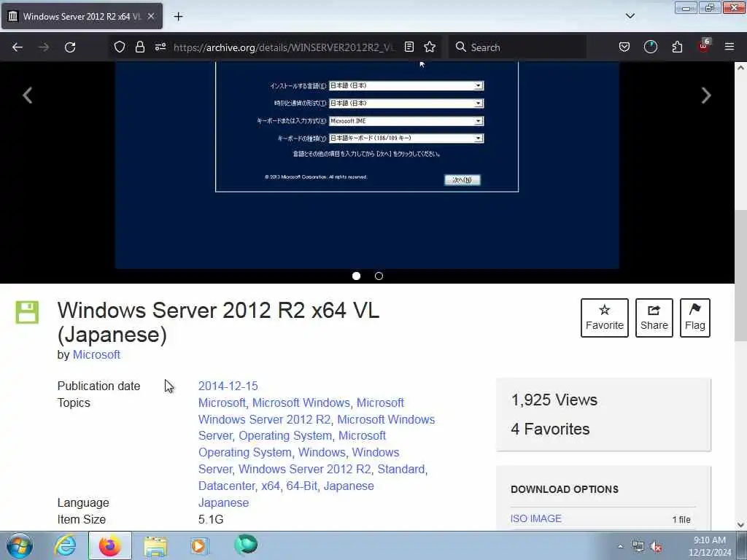Screen dimensions: 747x560
Task: Select first carousel dot indicator
Action: [x=356, y=276]
